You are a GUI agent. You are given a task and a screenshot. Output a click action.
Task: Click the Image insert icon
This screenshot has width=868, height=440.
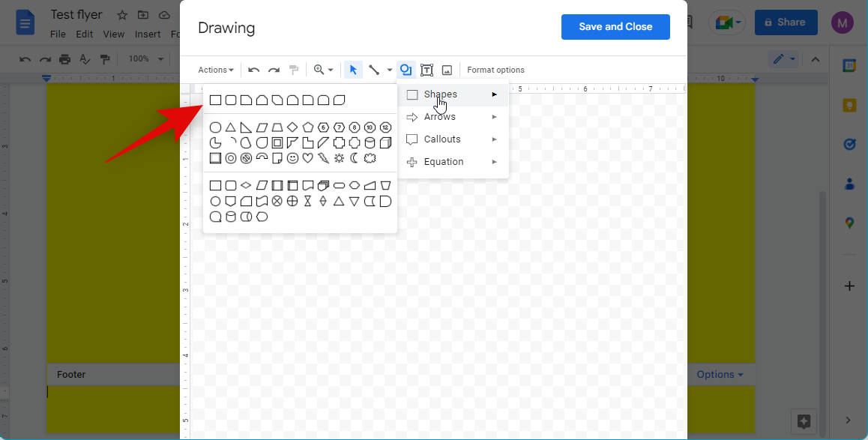click(x=447, y=70)
